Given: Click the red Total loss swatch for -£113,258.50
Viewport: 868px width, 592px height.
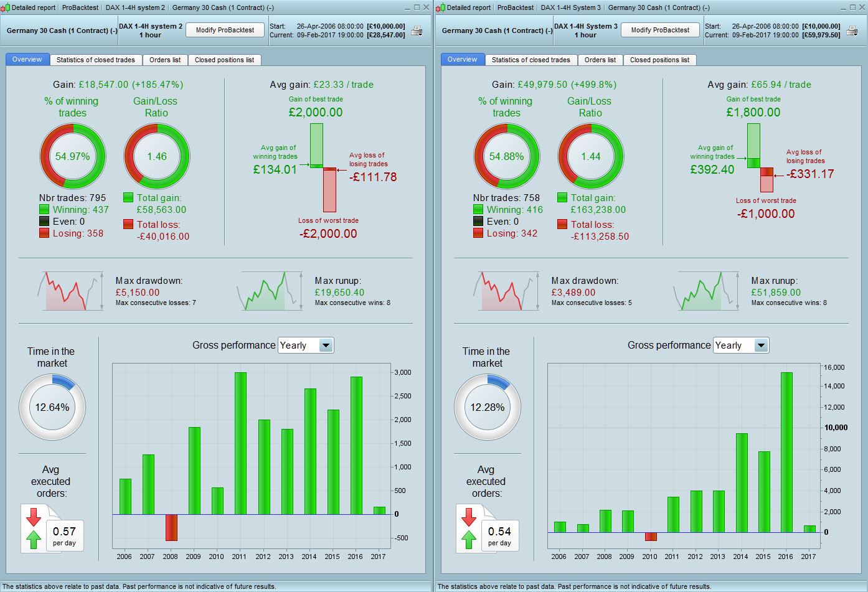Looking at the screenshot, I should [x=562, y=224].
